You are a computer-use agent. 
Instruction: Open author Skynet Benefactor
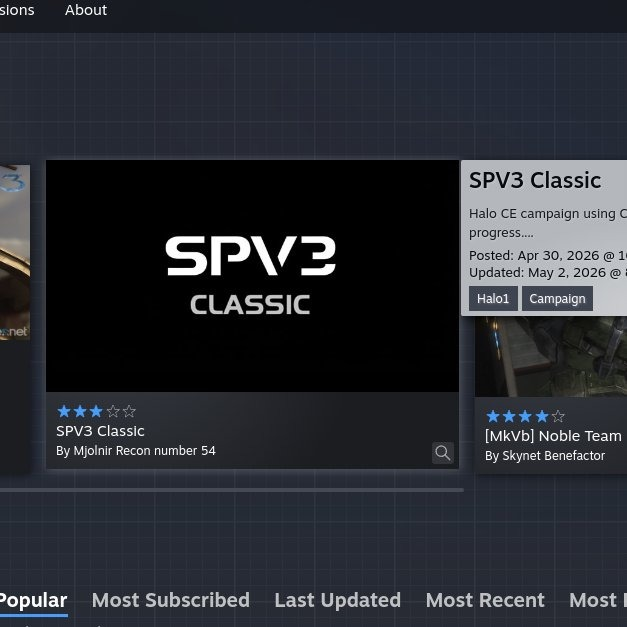click(553, 455)
